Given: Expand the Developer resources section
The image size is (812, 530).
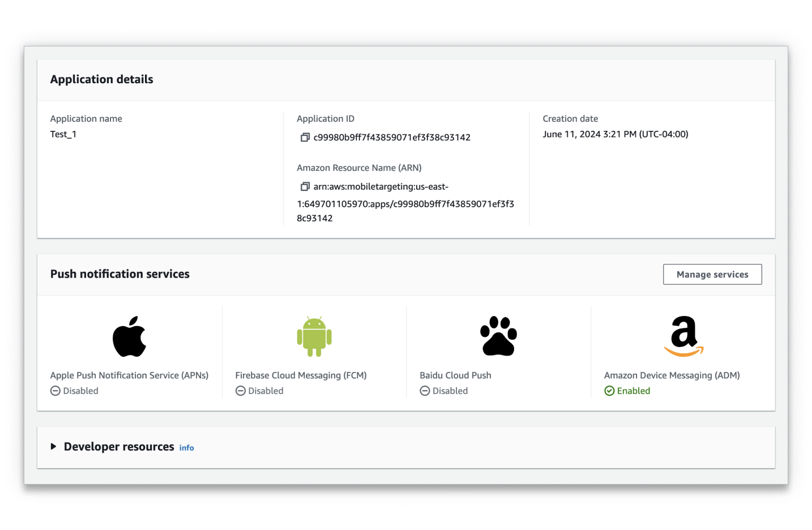Looking at the screenshot, I should pyautogui.click(x=54, y=447).
